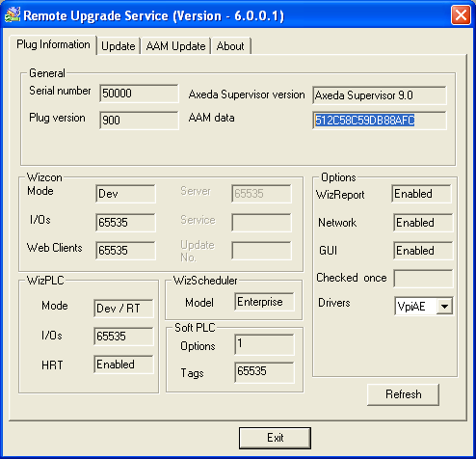Screen dimensions: 476x459
Task: Click the AAM data field
Action: [x=380, y=121]
